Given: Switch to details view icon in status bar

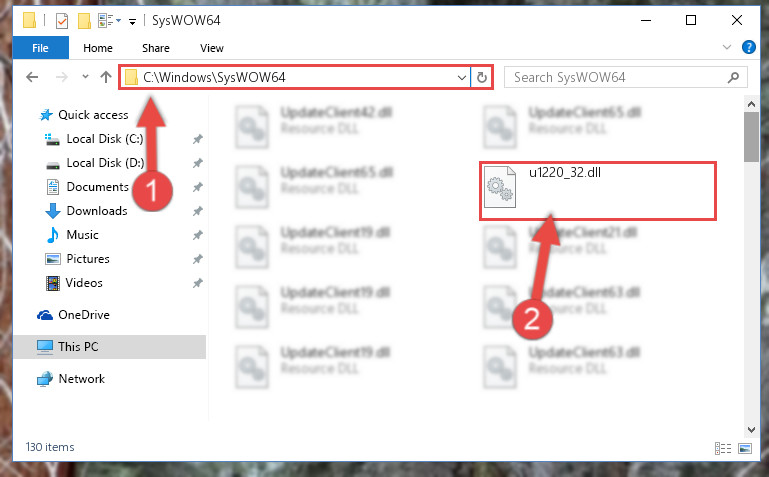Looking at the screenshot, I should (x=723, y=448).
